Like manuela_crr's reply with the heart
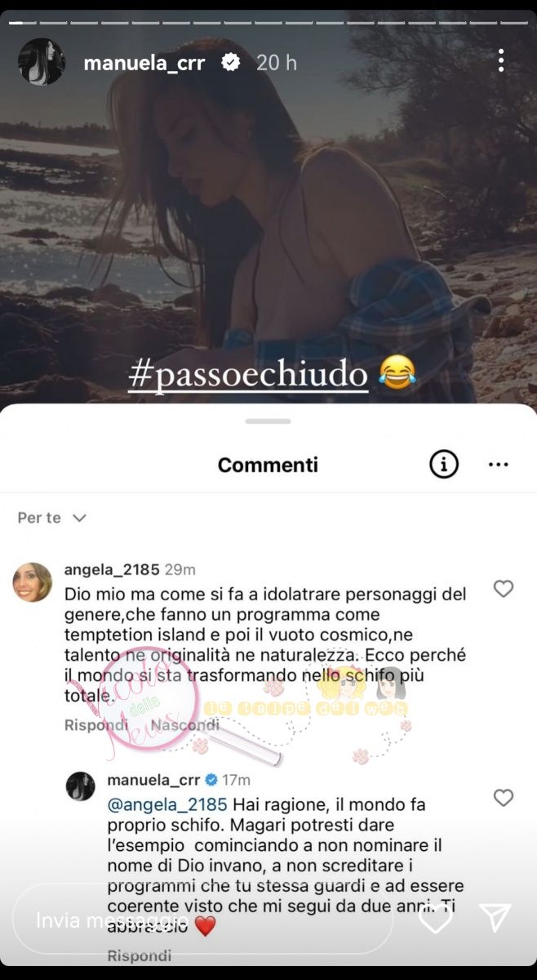The height and width of the screenshot is (980, 537). (504, 798)
